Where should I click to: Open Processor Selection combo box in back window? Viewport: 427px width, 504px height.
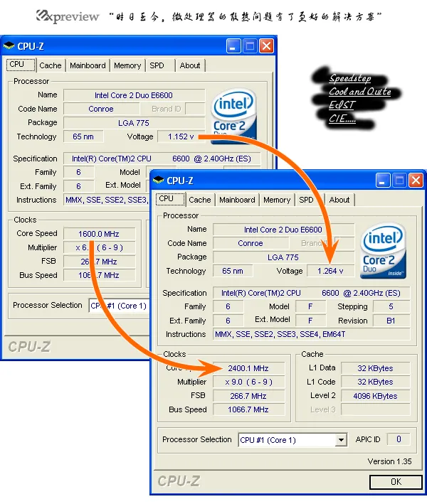119,306
